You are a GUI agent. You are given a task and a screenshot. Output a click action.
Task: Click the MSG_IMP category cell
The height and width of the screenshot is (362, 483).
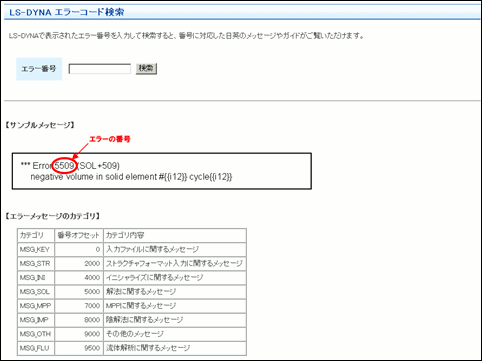(x=36, y=320)
